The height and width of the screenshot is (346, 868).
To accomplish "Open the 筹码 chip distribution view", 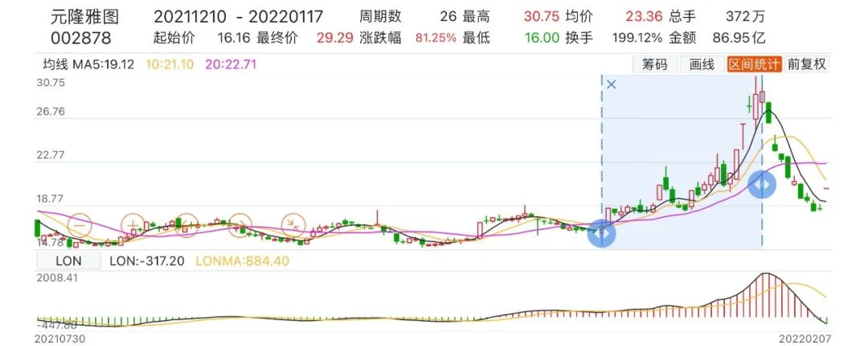I will (x=655, y=64).
